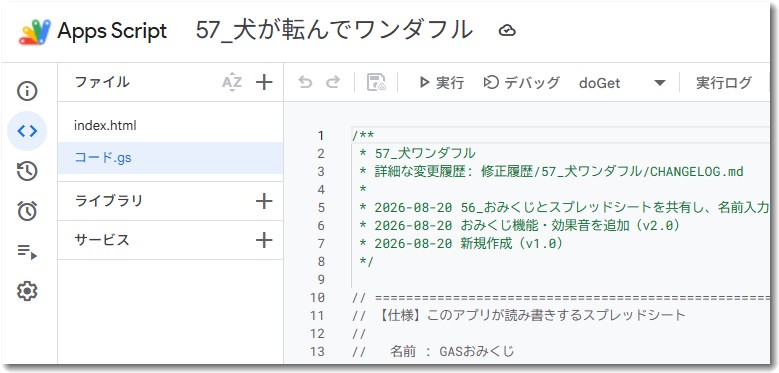Rename project title 57_犬が転んでワンダフル
The width and height of the screenshot is (779, 373).
(334, 31)
